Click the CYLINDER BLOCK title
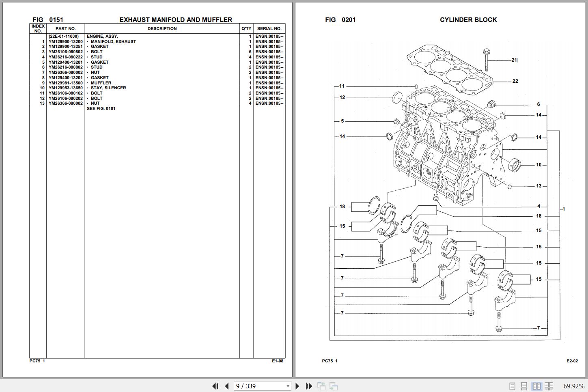The image size is (588, 392). coord(468,19)
